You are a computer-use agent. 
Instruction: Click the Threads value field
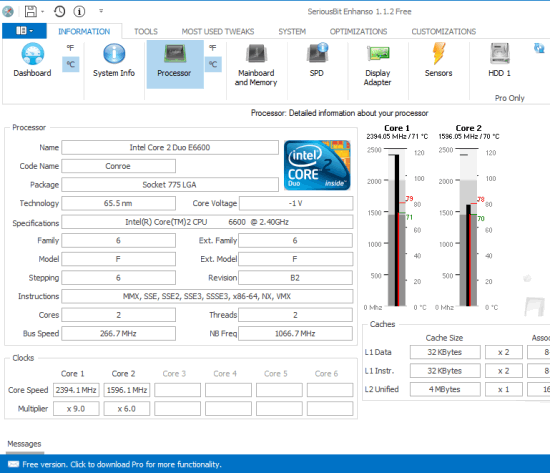pyautogui.click(x=295, y=315)
